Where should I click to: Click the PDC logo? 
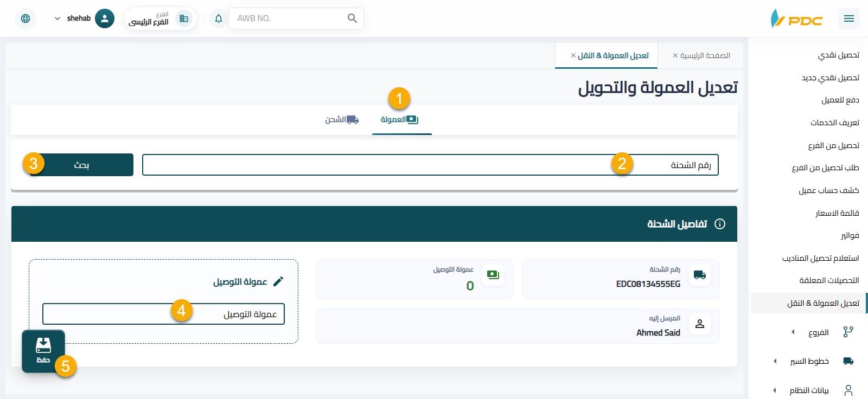[x=796, y=18]
